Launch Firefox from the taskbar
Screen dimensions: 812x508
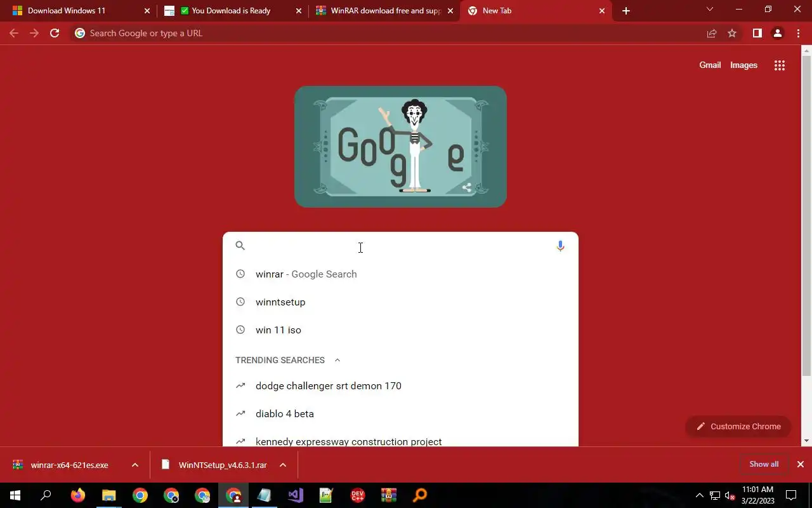coord(77,495)
